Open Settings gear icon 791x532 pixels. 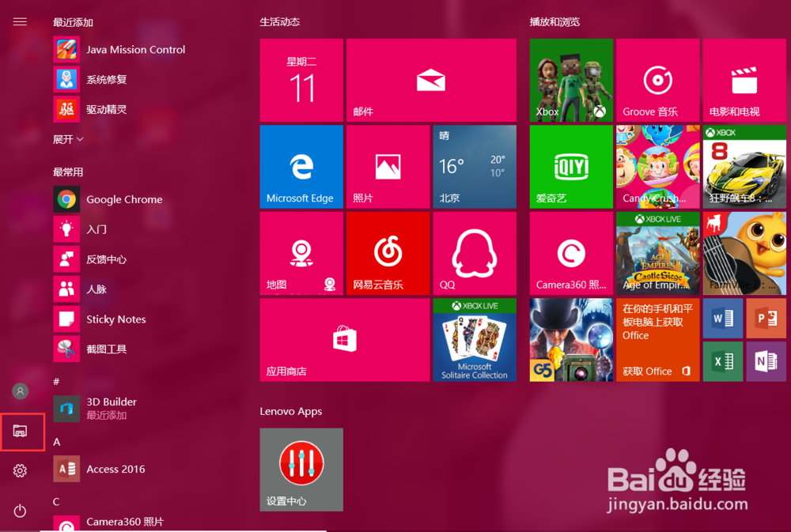coord(21,470)
